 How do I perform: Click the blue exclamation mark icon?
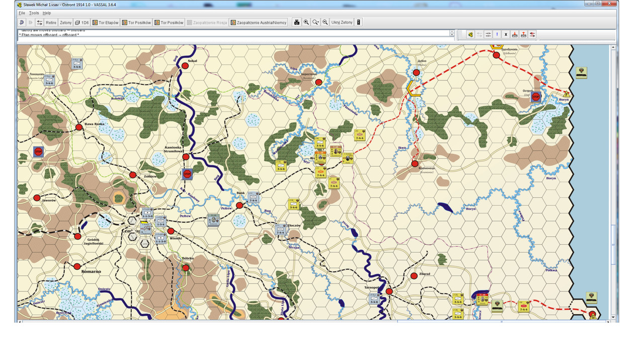497,35
